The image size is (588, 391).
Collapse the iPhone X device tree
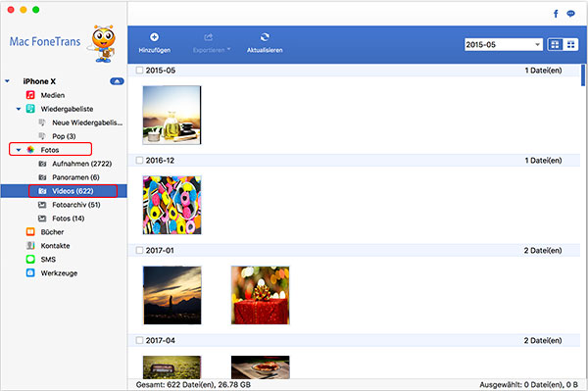pyautogui.click(x=7, y=81)
